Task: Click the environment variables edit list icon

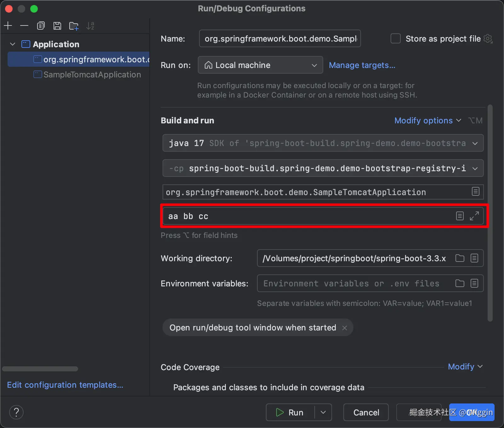Action: [474, 284]
